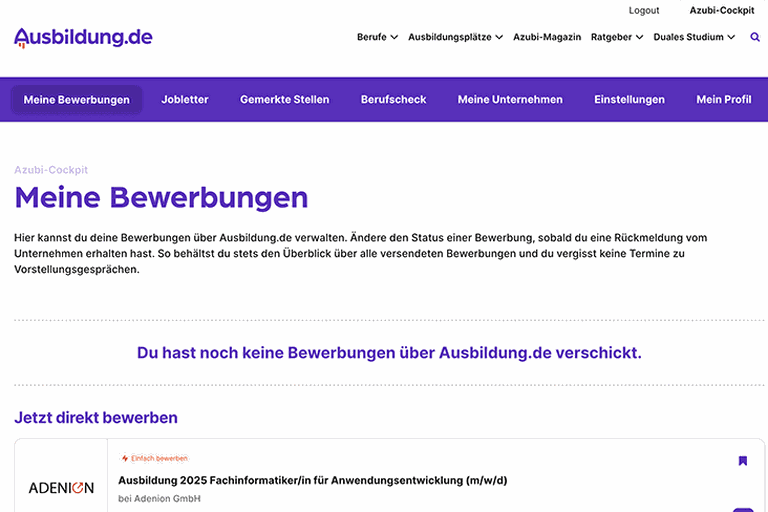
Task: Go to the Einstellungen tab
Action: 629,100
